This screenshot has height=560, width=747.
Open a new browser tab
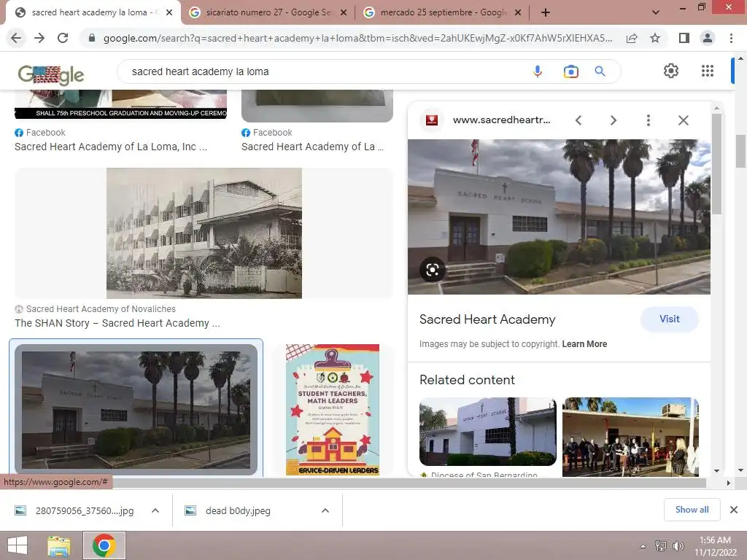[546, 13]
